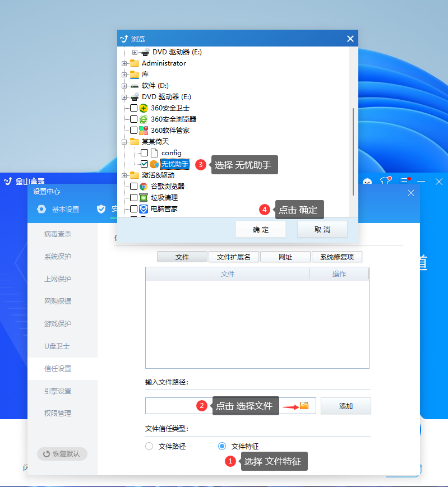Click the 谷歌浏览器 Chrome icon
The height and width of the screenshot is (487, 448).
point(143,187)
